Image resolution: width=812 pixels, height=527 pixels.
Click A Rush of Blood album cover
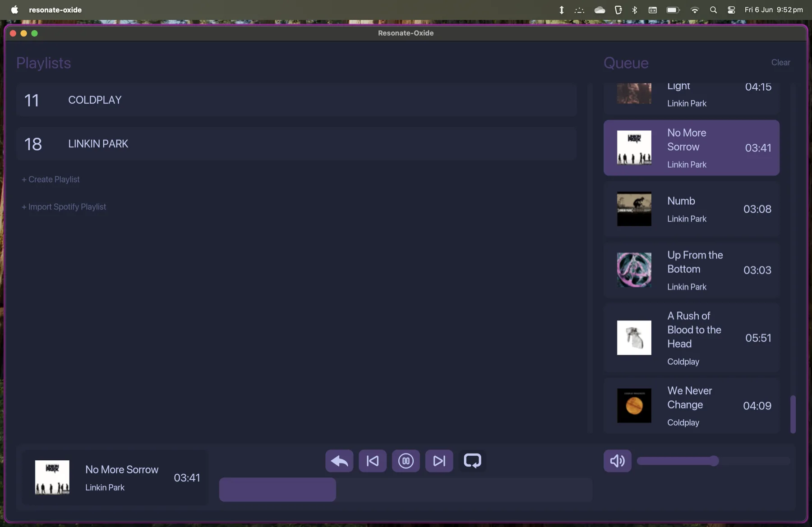[634, 338]
